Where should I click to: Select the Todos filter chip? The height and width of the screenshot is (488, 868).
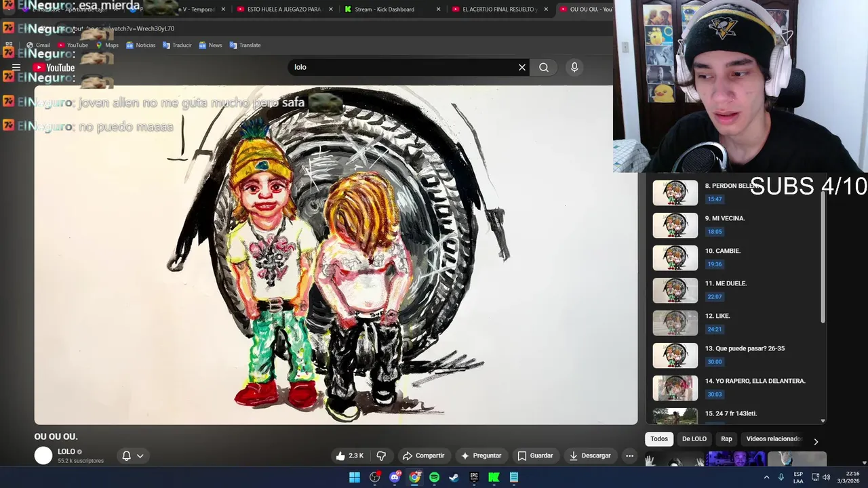(659, 439)
